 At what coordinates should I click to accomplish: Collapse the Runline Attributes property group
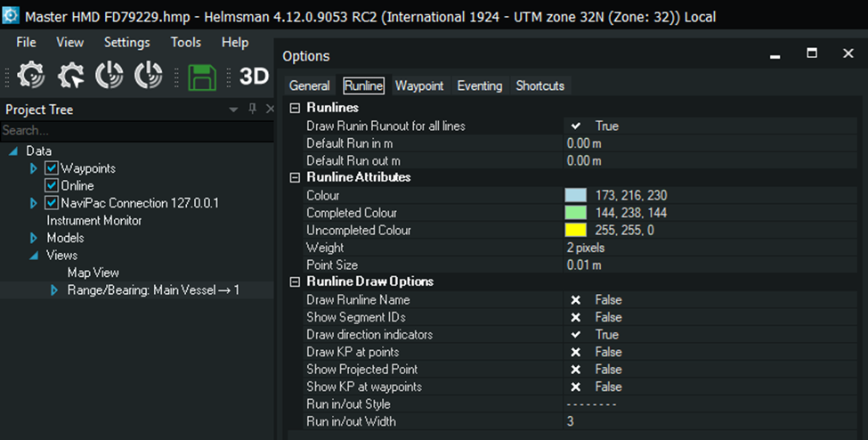click(295, 177)
